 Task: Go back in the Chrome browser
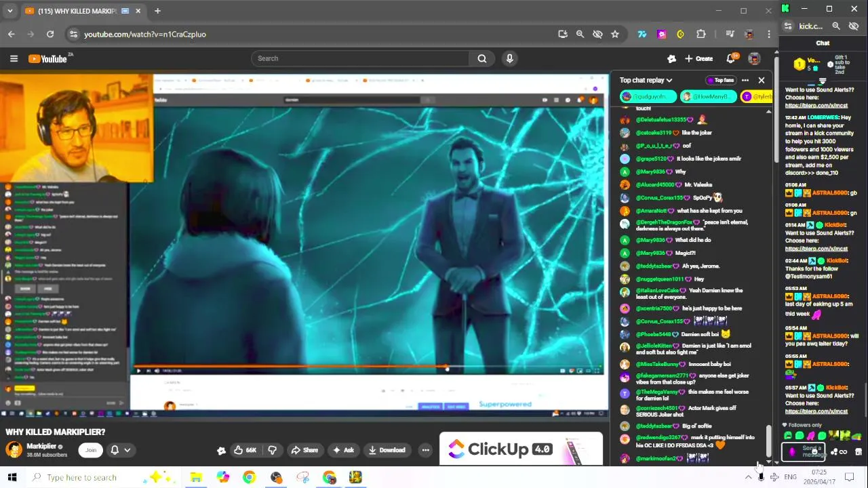click(12, 34)
